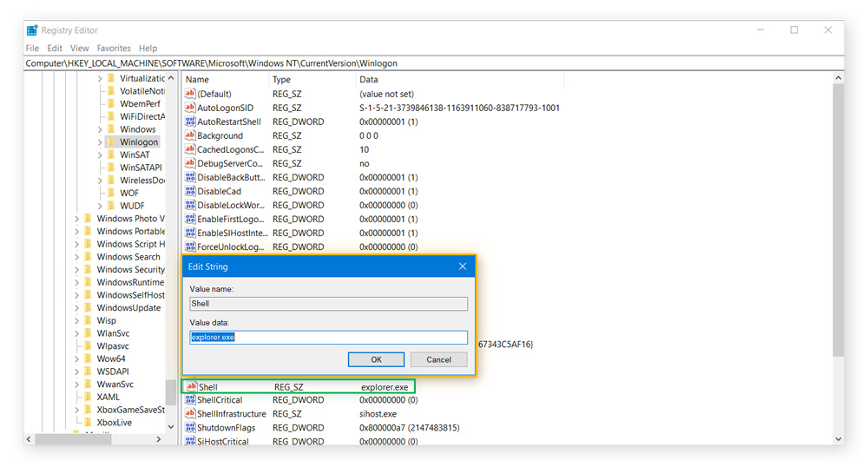Image resolution: width=868 pixels, height=467 pixels.
Task: Click the Value data text field
Action: point(328,337)
